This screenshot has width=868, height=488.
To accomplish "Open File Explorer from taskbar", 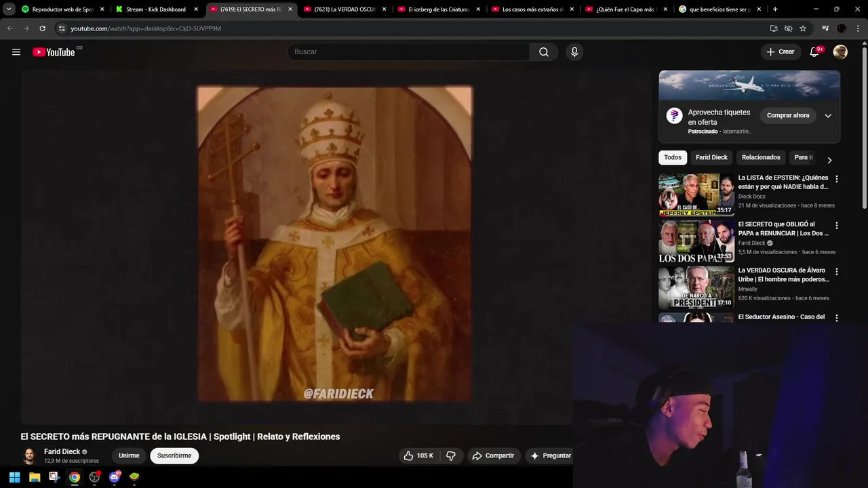I will [35, 477].
